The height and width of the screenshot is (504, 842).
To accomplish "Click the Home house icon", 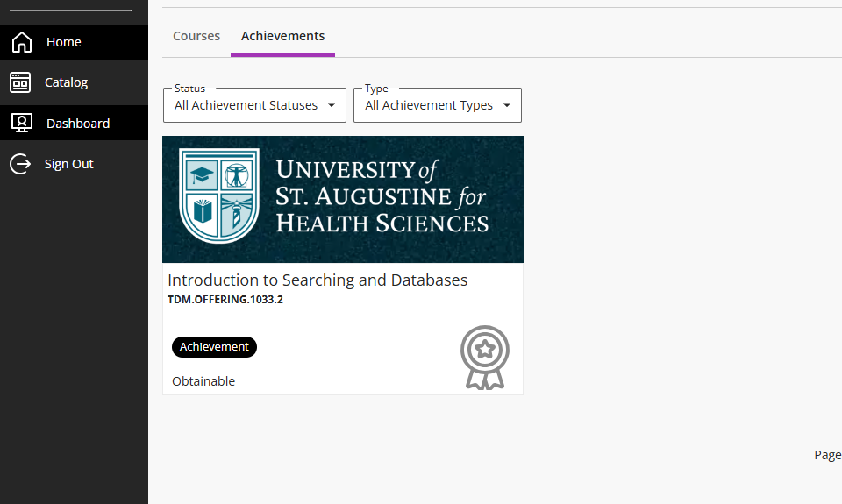I will point(22,42).
